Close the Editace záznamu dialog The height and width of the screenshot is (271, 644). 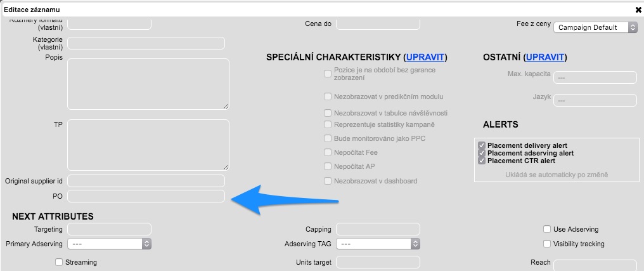[x=638, y=10]
